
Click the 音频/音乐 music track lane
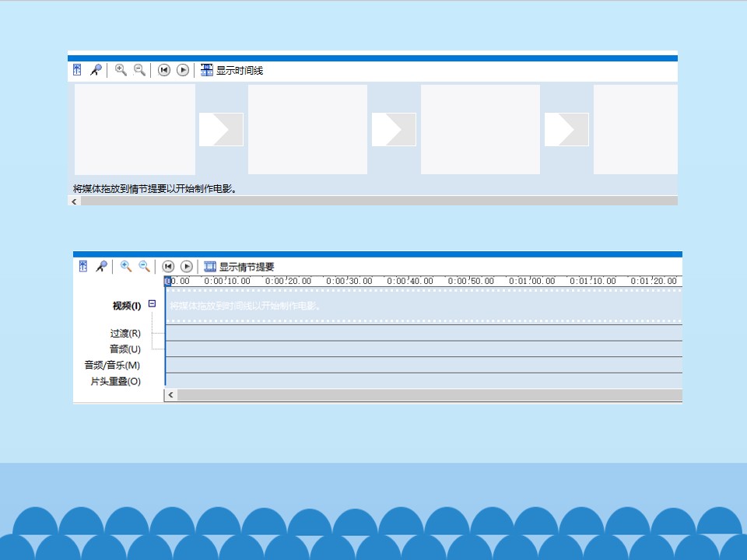coord(424,365)
